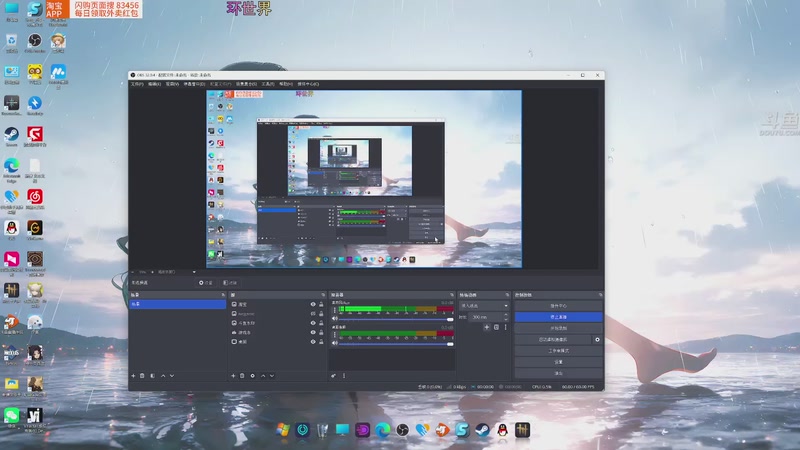Open the three-dot options for the 桌面音频 channel
Image resolution: width=800 pixels, height=450 pixels.
point(335,334)
